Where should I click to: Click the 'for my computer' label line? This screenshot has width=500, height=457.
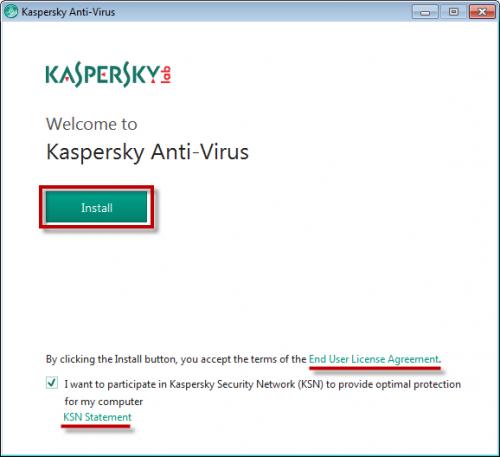coord(104,402)
